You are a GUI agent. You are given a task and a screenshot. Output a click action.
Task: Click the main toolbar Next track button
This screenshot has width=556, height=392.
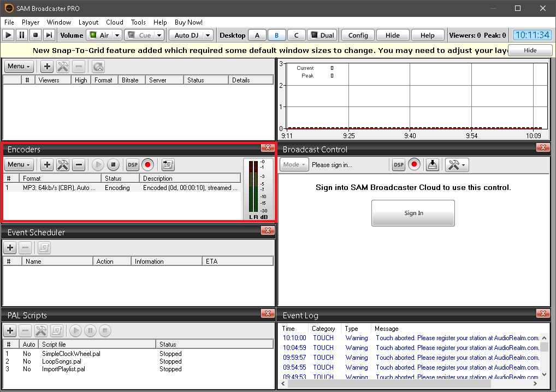[49, 35]
